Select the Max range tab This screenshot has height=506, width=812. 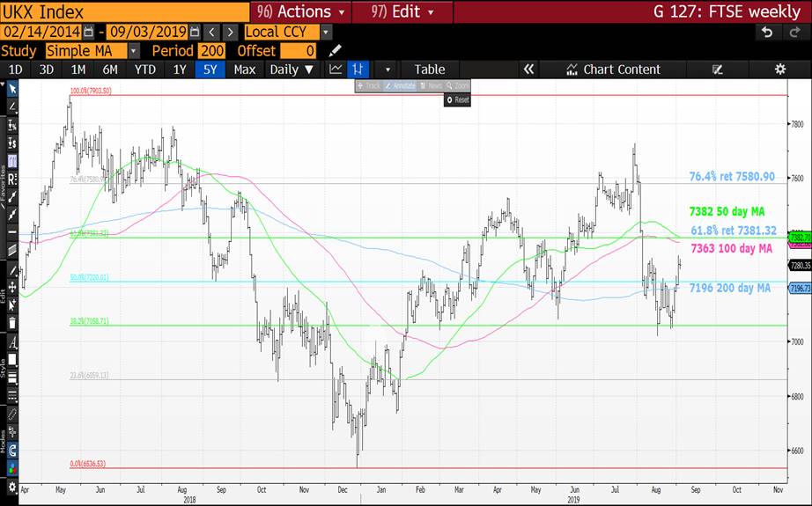[245, 70]
